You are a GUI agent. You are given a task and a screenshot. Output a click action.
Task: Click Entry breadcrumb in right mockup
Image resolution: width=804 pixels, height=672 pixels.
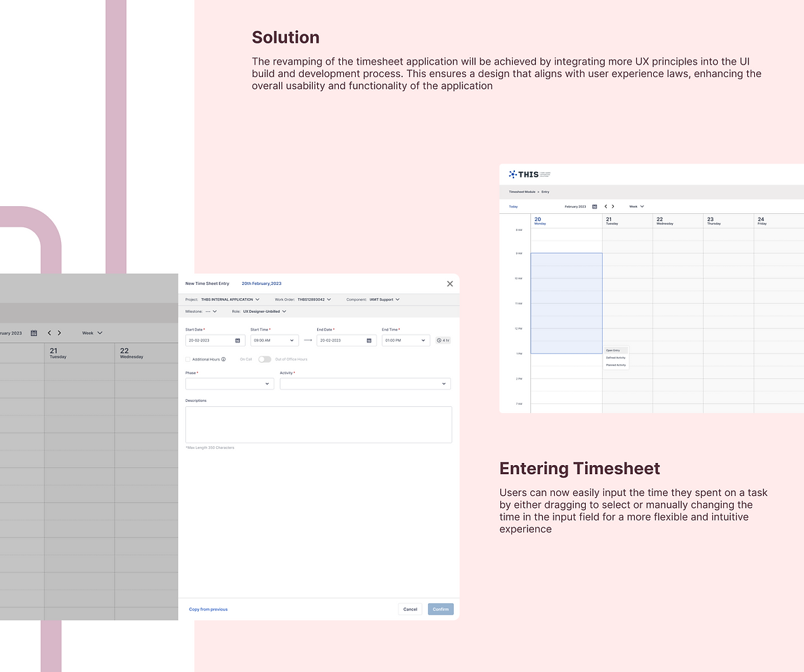[545, 191]
